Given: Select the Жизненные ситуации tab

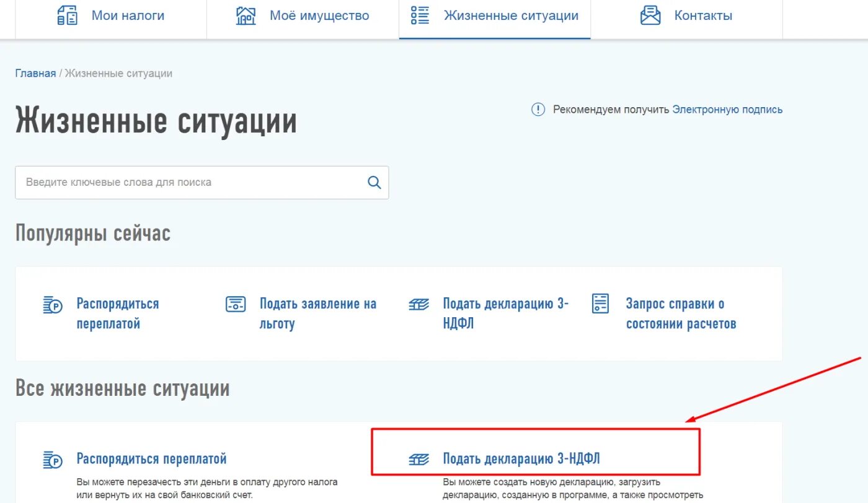Looking at the screenshot, I should 495,19.
